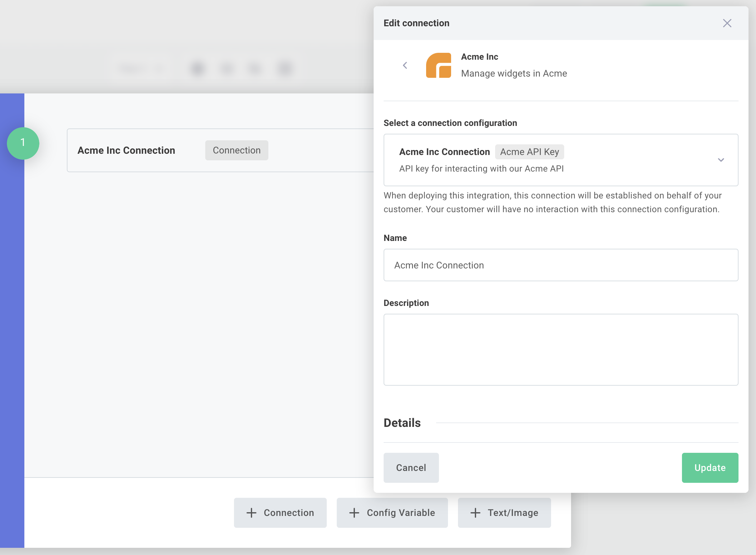The height and width of the screenshot is (555, 756).
Task: Click the Connection type badge
Action: 236,150
